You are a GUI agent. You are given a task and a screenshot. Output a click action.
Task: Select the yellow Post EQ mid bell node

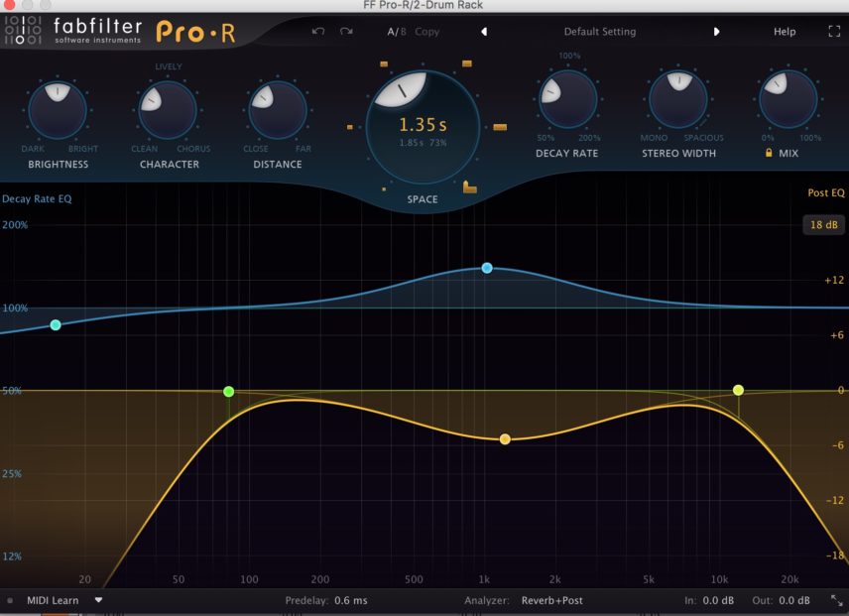pos(505,439)
